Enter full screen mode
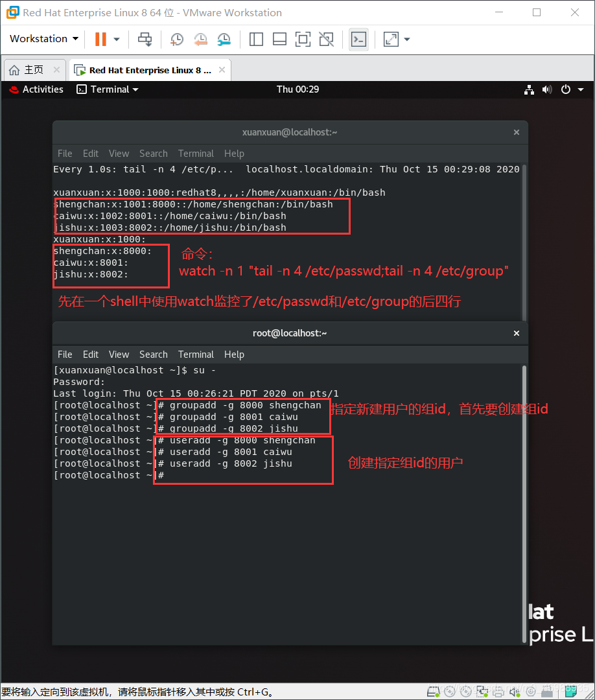 point(303,40)
